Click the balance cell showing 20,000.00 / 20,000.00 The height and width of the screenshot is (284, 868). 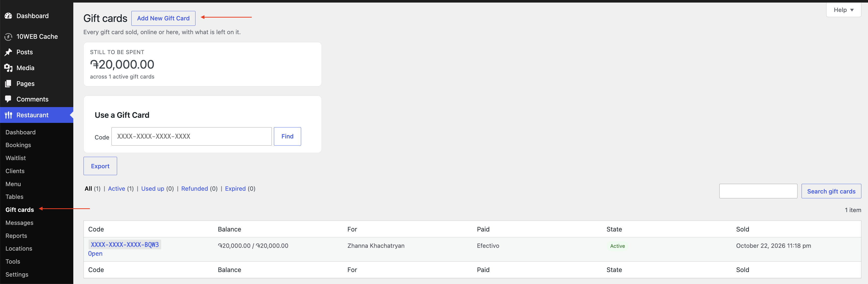[253, 246]
